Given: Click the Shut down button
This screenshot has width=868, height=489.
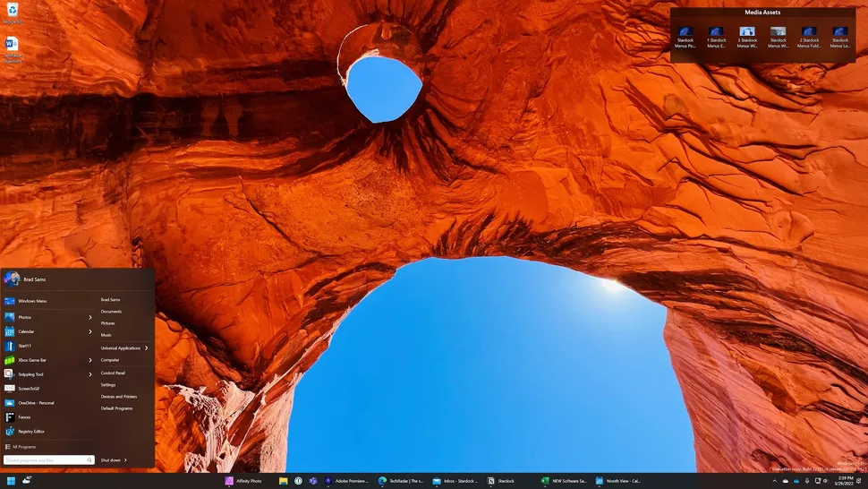Looking at the screenshot, I should [x=111, y=460].
